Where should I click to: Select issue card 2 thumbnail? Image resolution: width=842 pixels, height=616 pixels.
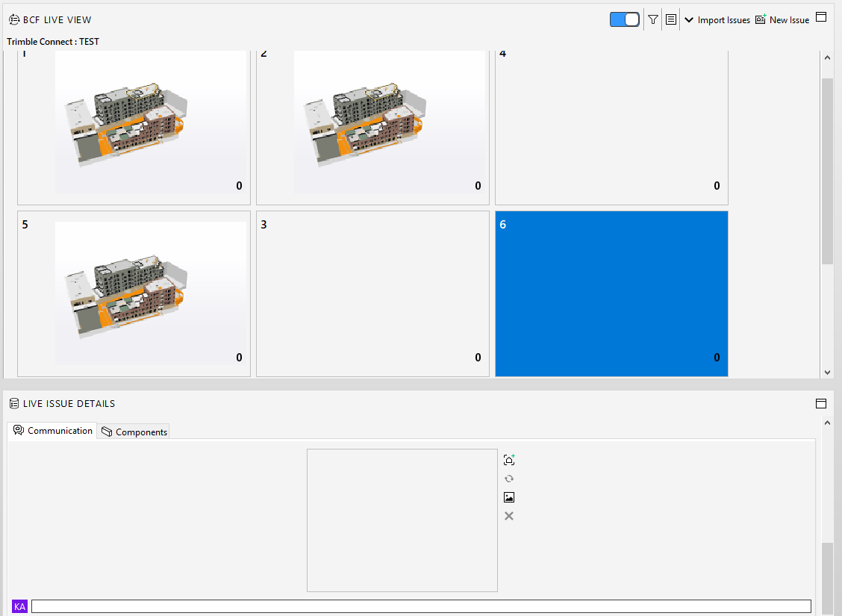390,122
